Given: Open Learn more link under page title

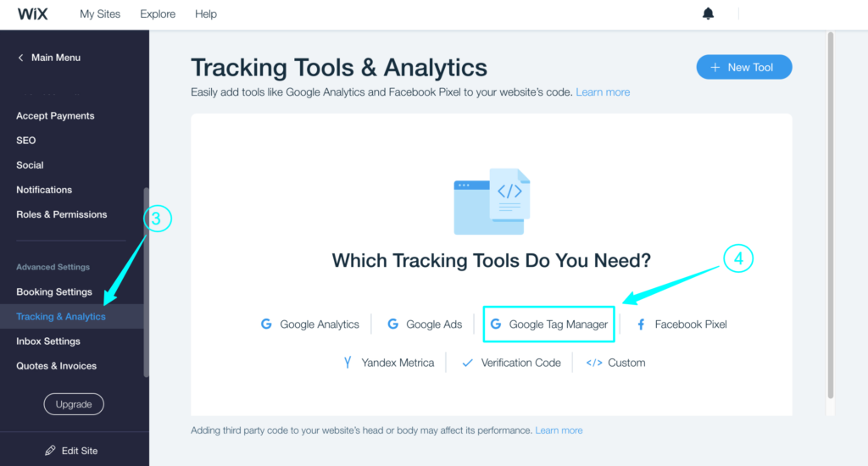Looking at the screenshot, I should 603,92.
